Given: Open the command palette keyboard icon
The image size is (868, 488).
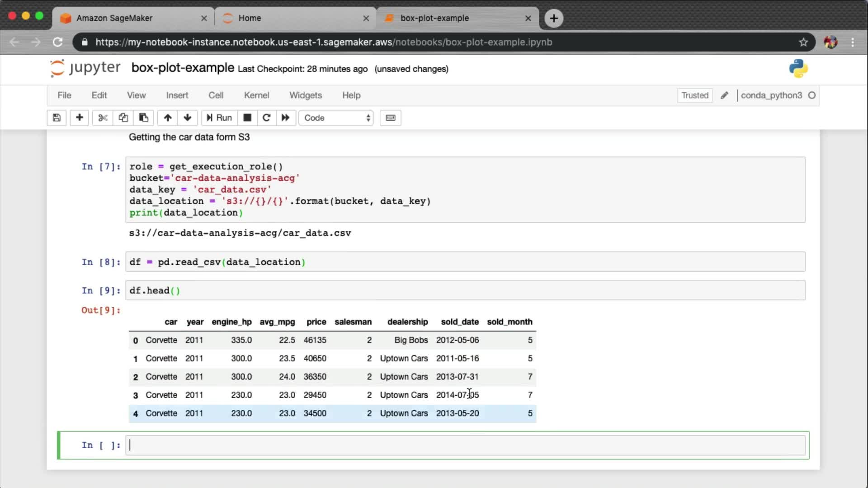Looking at the screenshot, I should pyautogui.click(x=390, y=118).
